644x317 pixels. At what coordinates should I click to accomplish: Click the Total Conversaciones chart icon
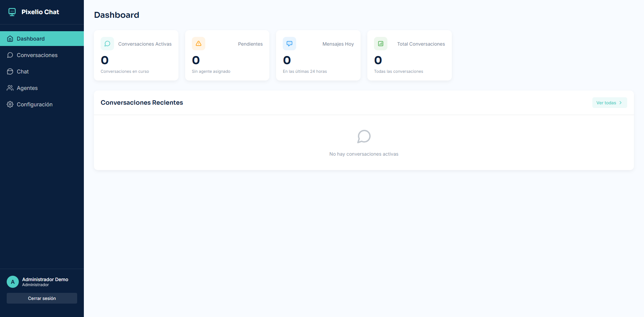coord(381,44)
